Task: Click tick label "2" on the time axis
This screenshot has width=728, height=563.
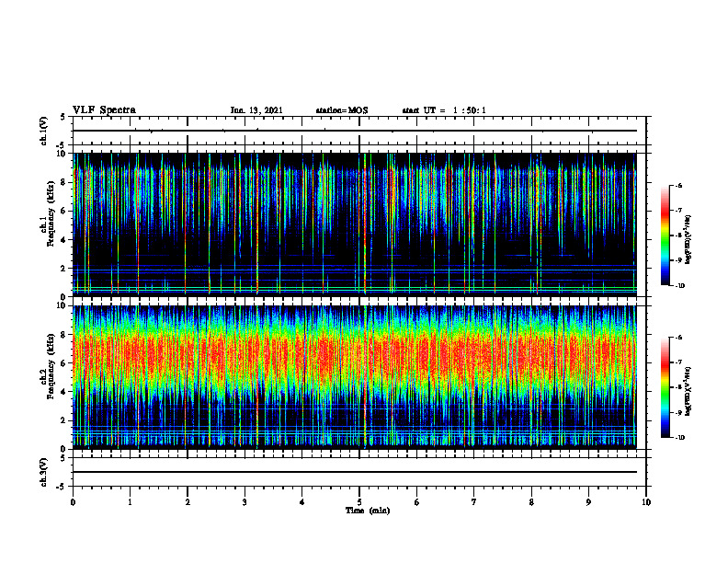Action: tap(188, 502)
